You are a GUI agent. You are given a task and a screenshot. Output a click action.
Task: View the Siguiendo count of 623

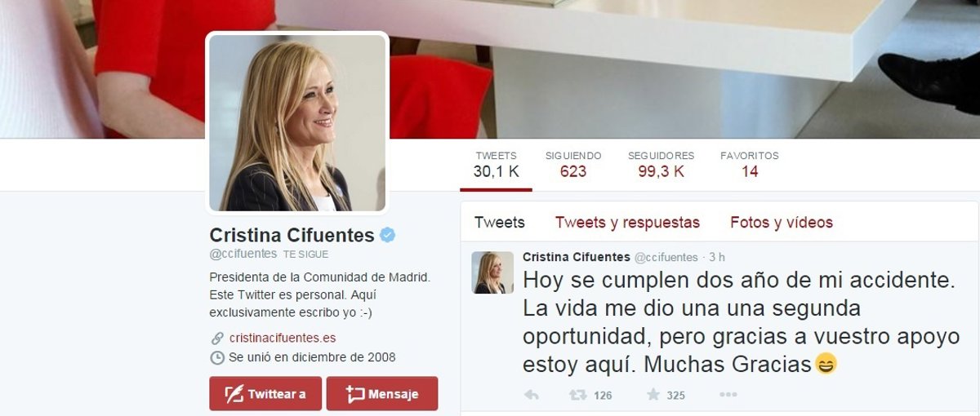(x=573, y=164)
